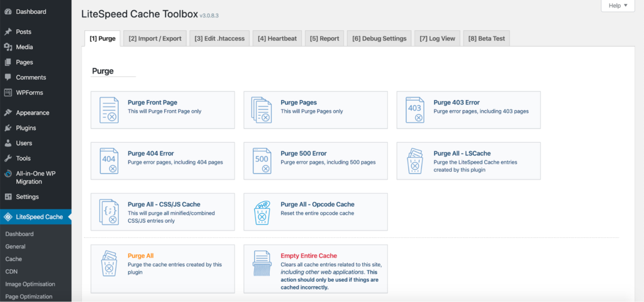Click the Appearance paintbrush icon
The image size is (644, 302).
click(x=8, y=113)
